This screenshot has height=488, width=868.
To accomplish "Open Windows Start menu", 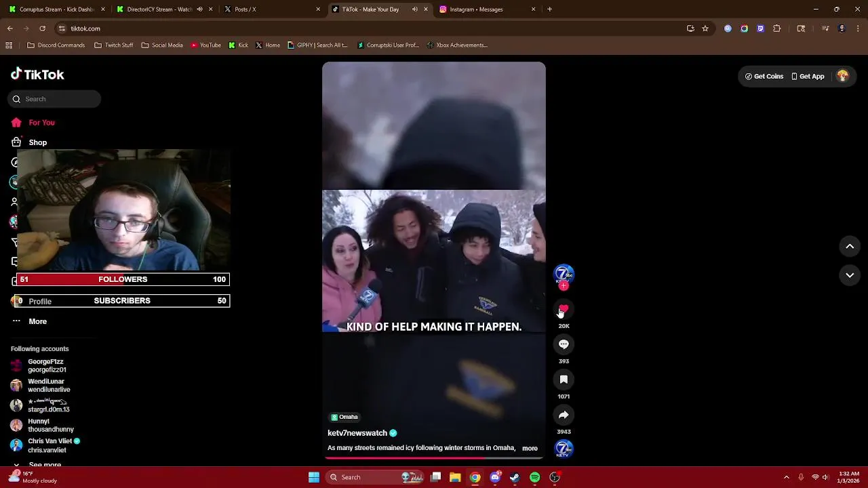I will tap(314, 477).
